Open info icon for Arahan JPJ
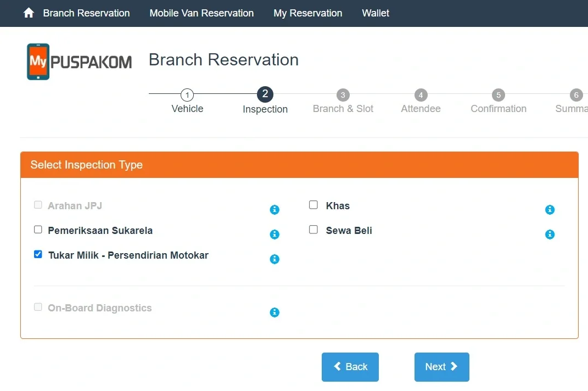This screenshot has height=391, width=588. click(275, 209)
